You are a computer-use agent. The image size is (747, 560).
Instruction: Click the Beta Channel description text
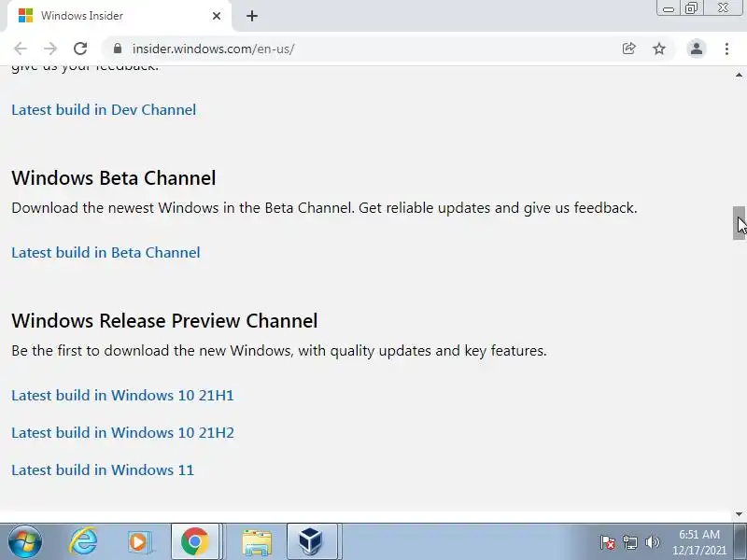(x=324, y=208)
